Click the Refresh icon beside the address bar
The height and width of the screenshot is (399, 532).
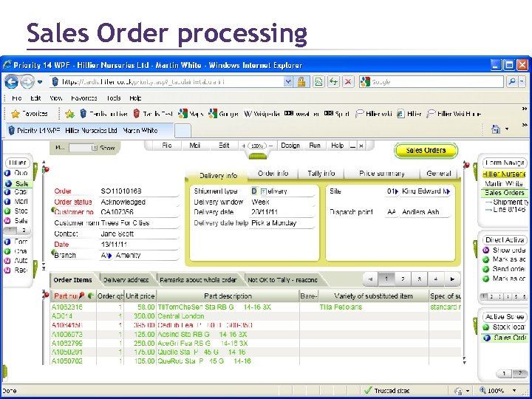pyautogui.click(x=333, y=82)
